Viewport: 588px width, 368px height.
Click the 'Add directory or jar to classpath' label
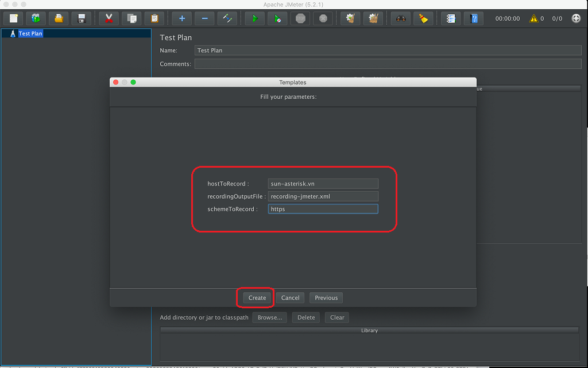[x=204, y=317]
